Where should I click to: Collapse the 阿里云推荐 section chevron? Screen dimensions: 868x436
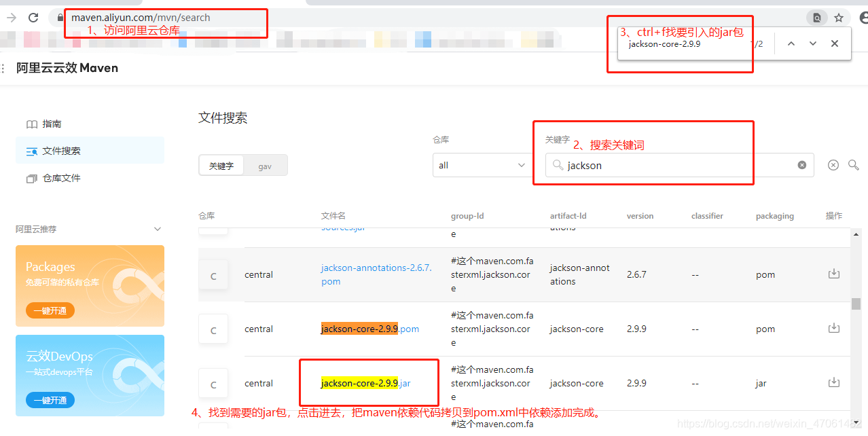(158, 229)
